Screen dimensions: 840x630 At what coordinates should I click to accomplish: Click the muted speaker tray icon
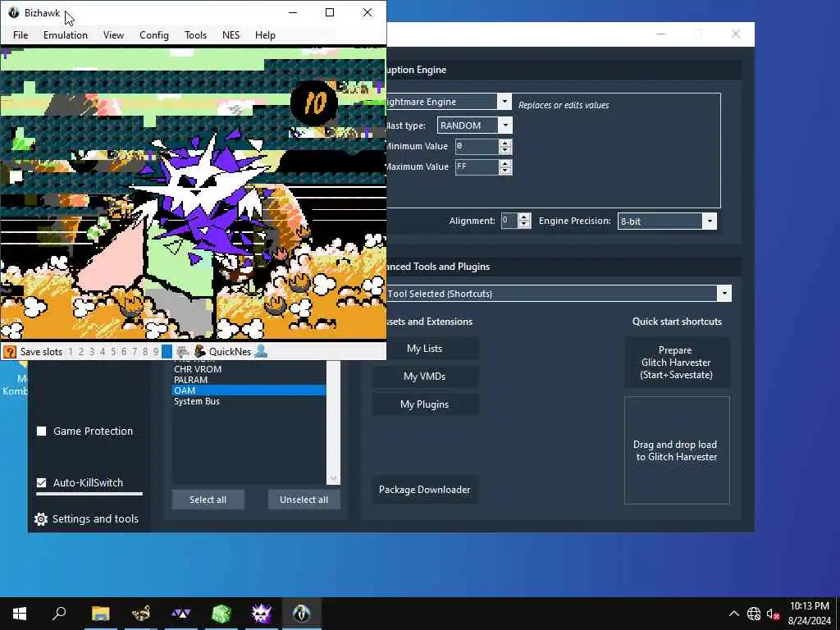tap(773, 614)
